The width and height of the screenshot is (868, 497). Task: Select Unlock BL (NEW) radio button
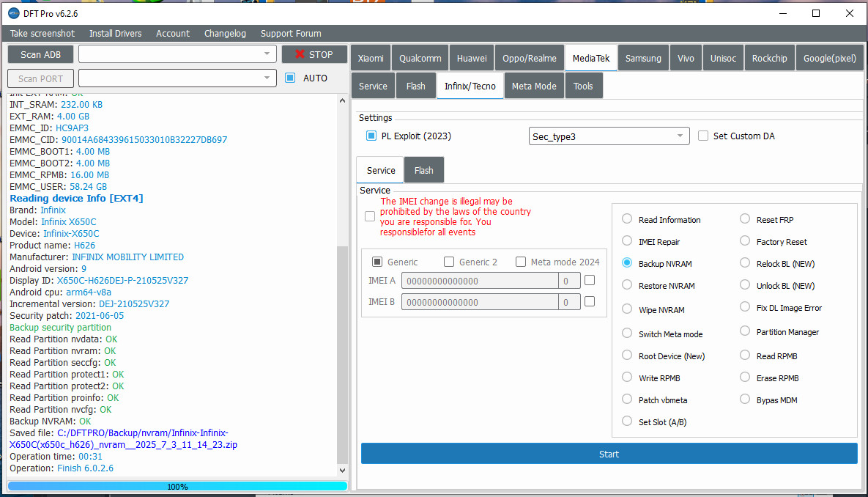pyautogui.click(x=745, y=285)
